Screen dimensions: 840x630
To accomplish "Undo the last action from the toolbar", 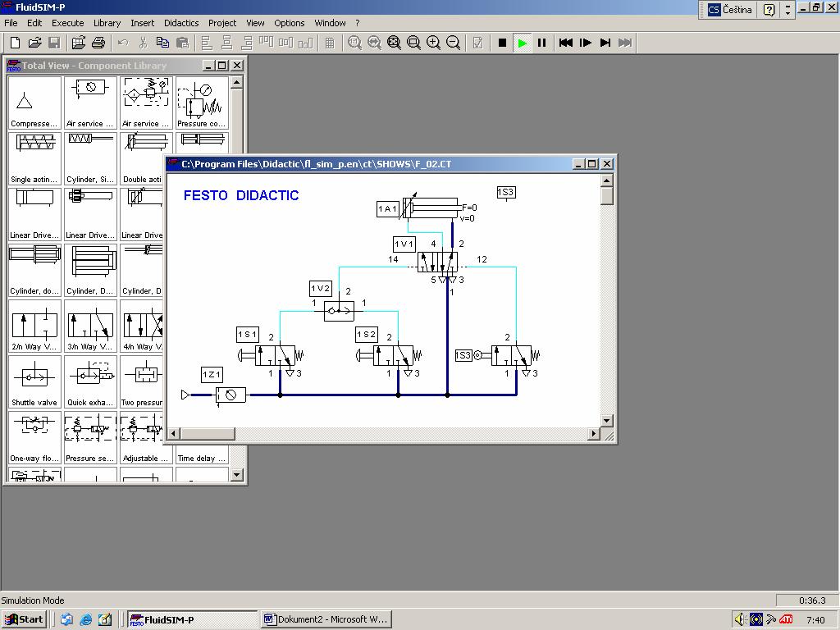I will click(123, 43).
